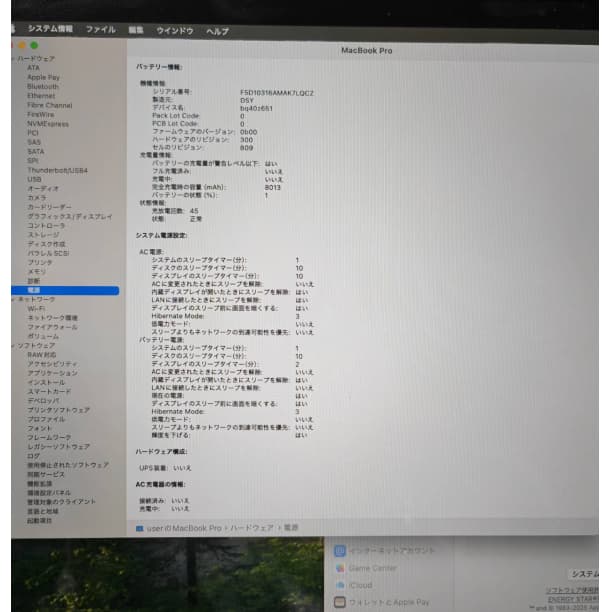Select アプリケーション in the sidebar
This screenshot has height=612, width=612.
(x=52, y=374)
